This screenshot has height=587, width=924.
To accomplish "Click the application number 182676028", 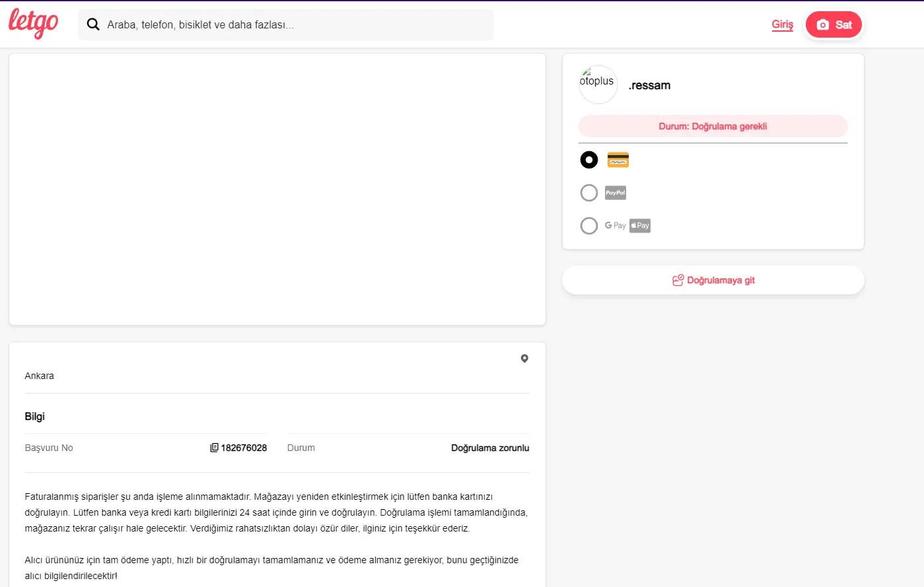I will (x=244, y=448).
